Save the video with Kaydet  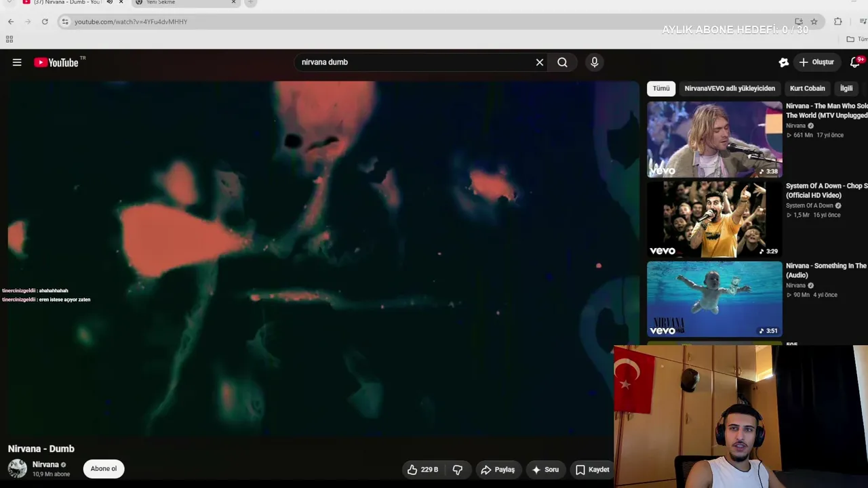pyautogui.click(x=593, y=470)
